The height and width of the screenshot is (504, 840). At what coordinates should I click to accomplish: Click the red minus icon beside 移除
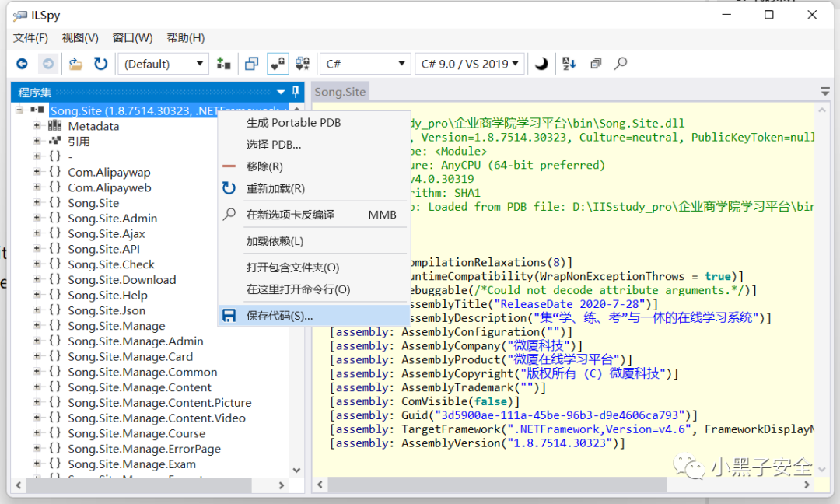tap(229, 166)
